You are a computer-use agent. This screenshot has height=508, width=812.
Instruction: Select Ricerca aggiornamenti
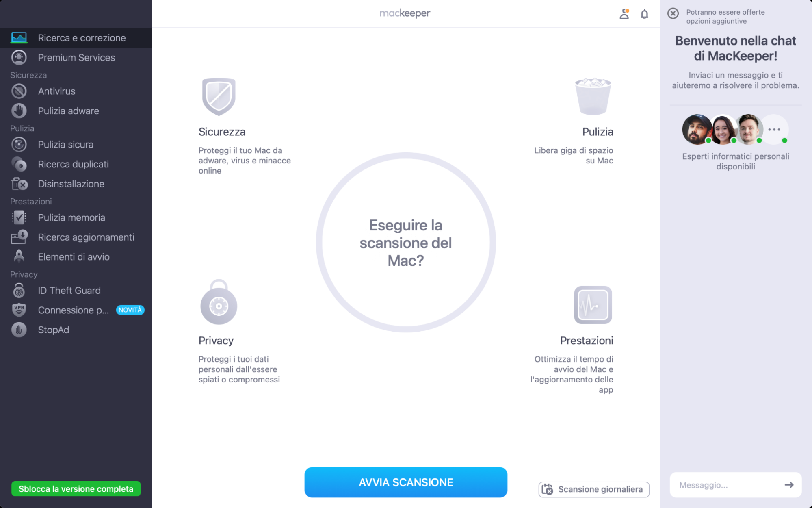tap(86, 237)
